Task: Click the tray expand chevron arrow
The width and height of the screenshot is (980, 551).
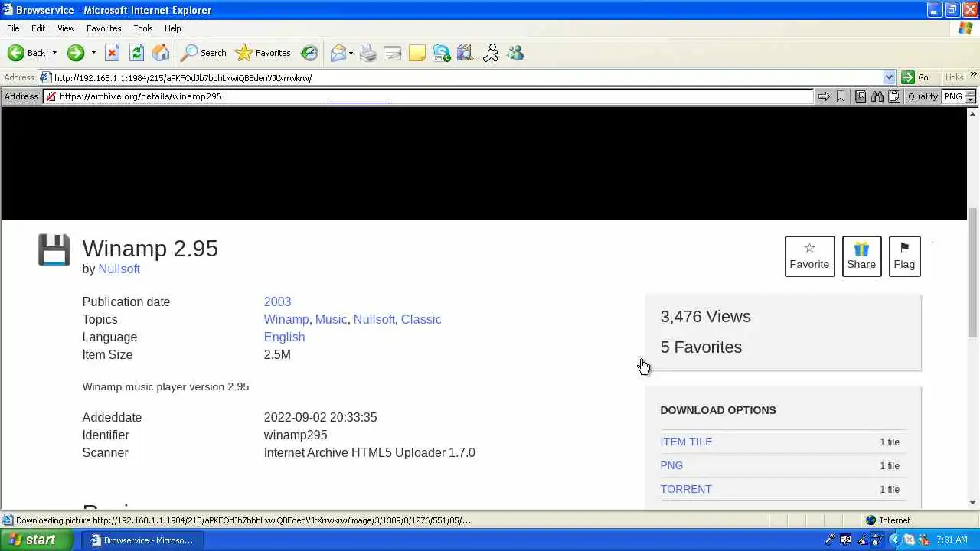Action: pos(894,540)
